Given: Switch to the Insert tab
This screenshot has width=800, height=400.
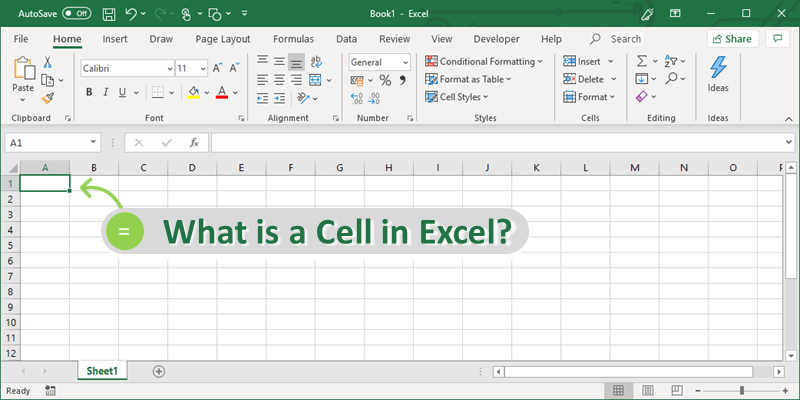Looking at the screenshot, I should click(115, 39).
